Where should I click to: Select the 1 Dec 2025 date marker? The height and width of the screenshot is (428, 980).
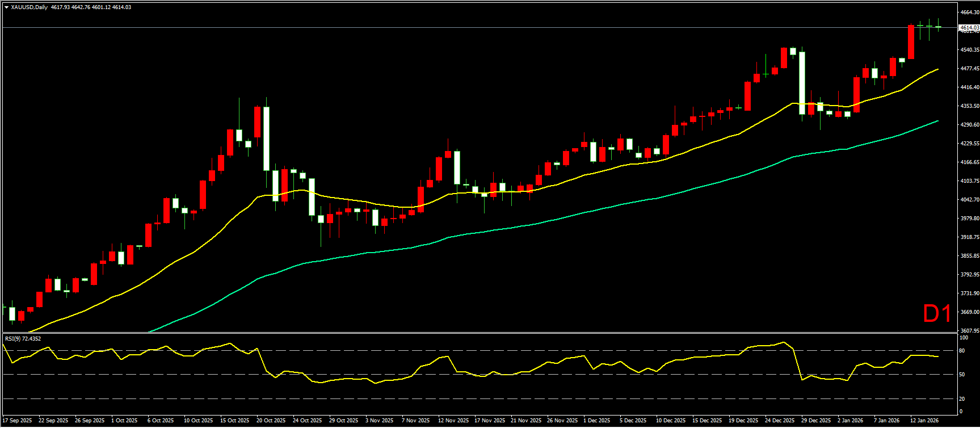click(597, 421)
